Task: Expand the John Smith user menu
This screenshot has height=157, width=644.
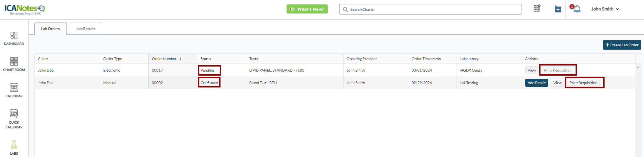Action: pos(605,9)
